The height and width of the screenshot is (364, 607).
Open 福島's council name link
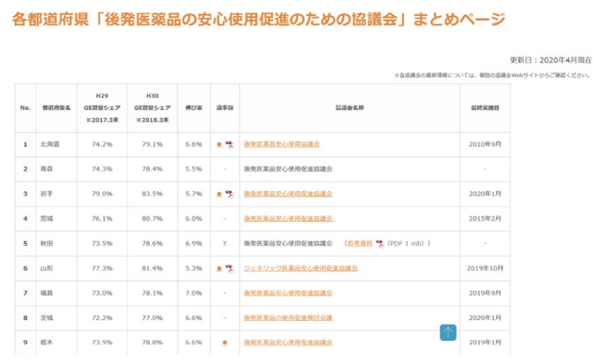(288, 293)
